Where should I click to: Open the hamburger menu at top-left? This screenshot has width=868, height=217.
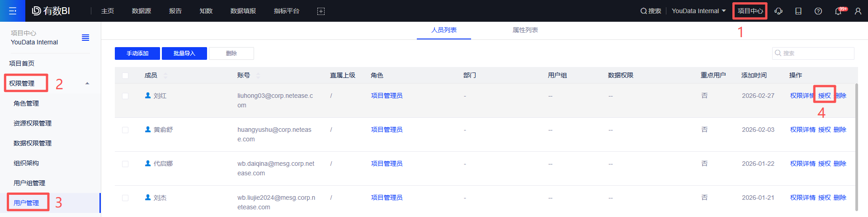[x=13, y=11]
